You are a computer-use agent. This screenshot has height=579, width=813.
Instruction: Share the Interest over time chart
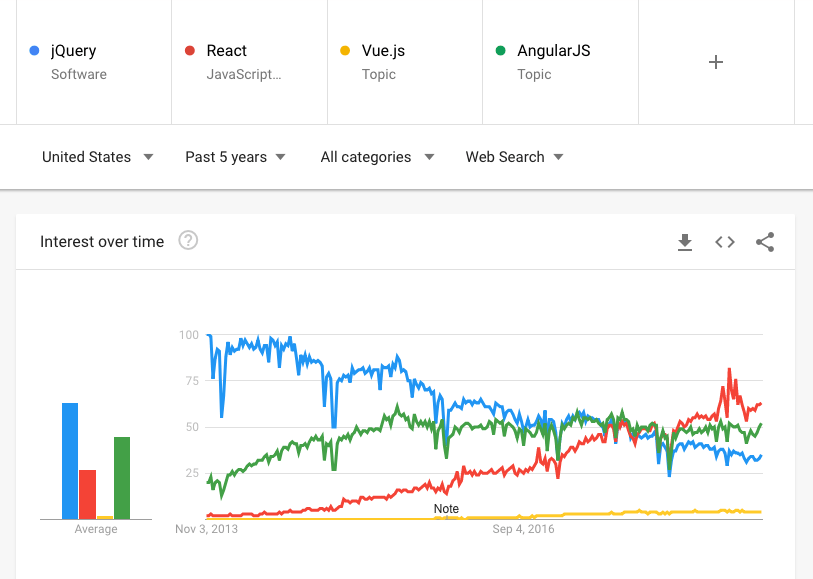(x=764, y=241)
